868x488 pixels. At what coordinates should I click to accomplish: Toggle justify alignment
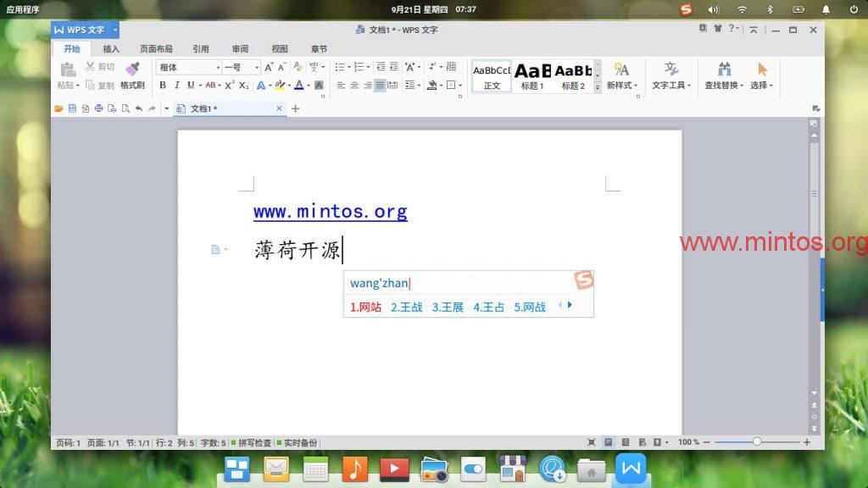[380, 85]
